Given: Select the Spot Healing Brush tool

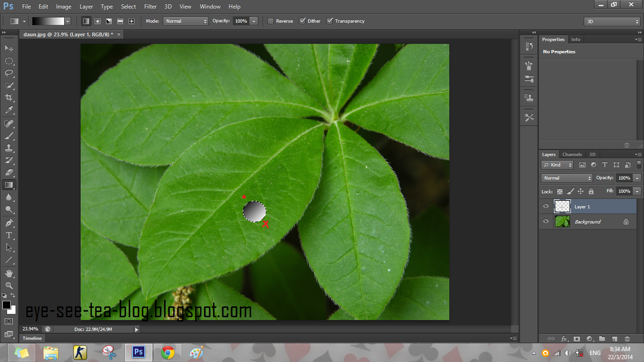Looking at the screenshot, I should pos(9,123).
